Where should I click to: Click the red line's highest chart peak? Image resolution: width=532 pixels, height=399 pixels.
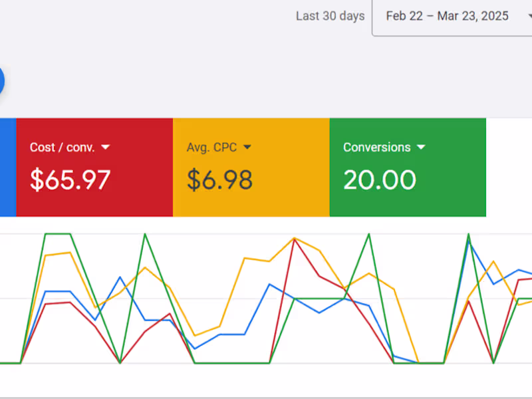point(295,238)
